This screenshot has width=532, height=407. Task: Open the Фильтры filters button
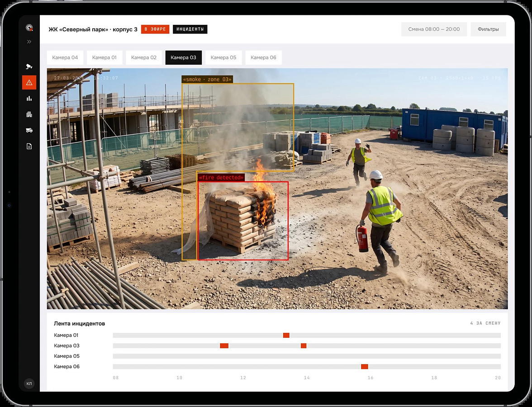coord(488,29)
